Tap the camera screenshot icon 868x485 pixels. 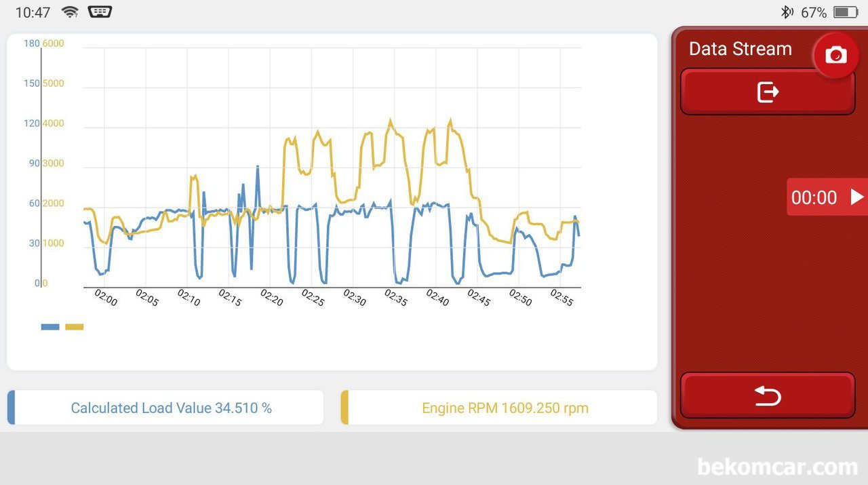pos(835,56)
